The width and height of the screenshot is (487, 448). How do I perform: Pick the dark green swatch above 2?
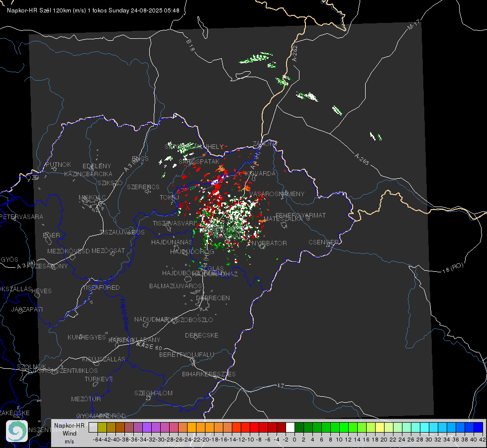pos(299,427)
